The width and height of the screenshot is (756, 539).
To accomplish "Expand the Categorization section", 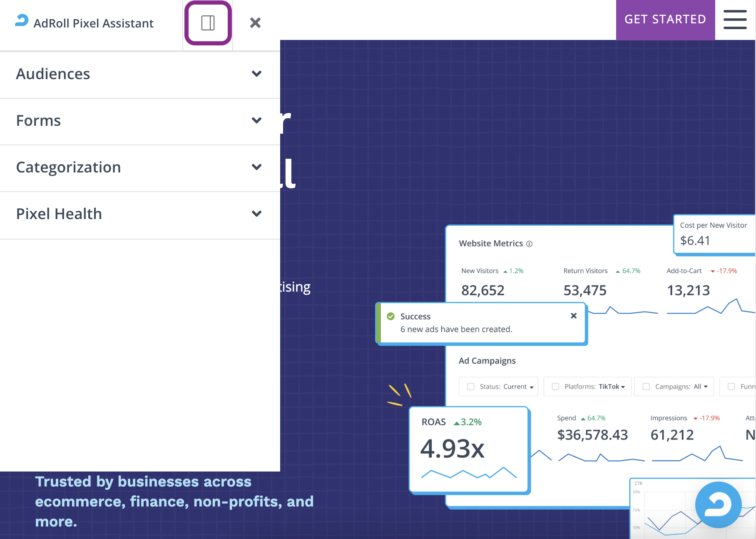I will 140,167.
